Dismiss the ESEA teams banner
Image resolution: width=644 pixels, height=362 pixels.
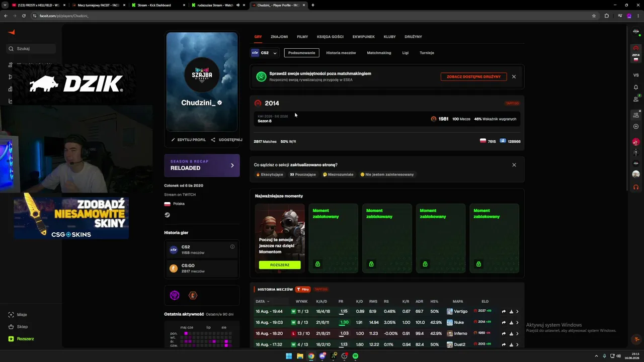(x=514, y=76)
